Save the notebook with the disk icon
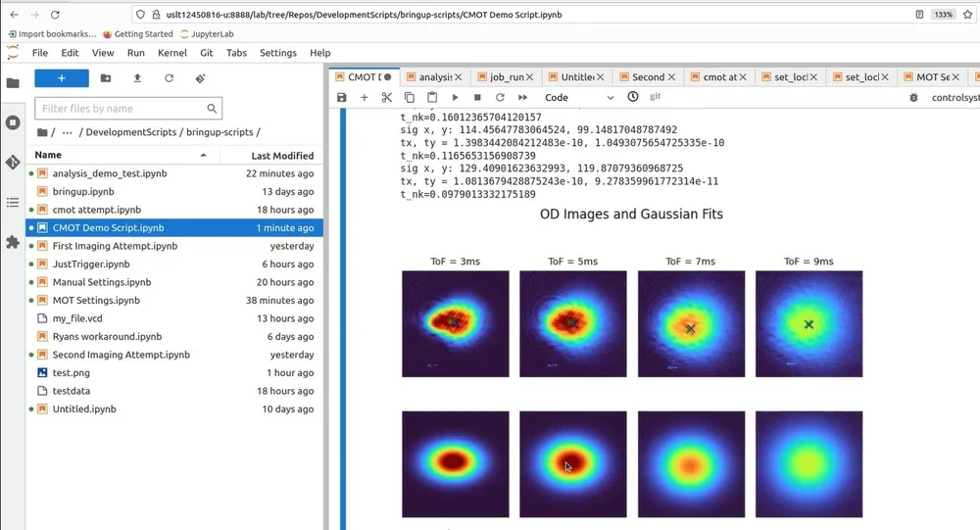Image resolution: width=980 pixels, height=530 pixels. click(341, 98)
